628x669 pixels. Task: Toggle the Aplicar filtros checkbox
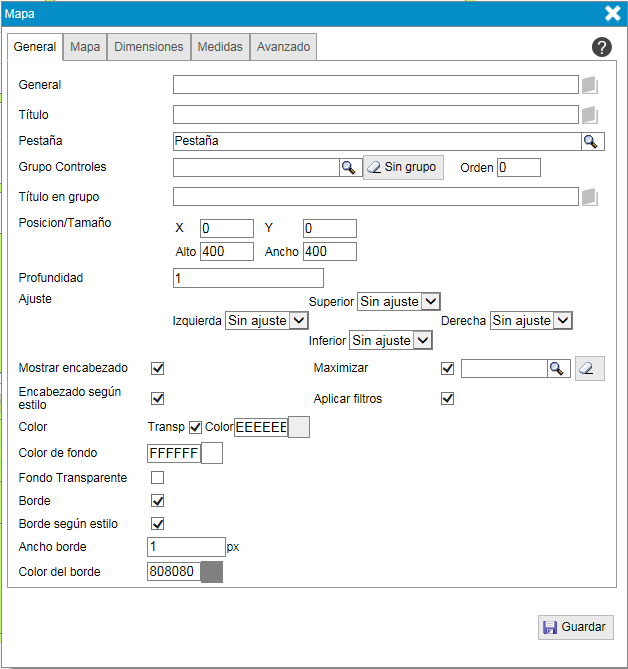(448, 399)
